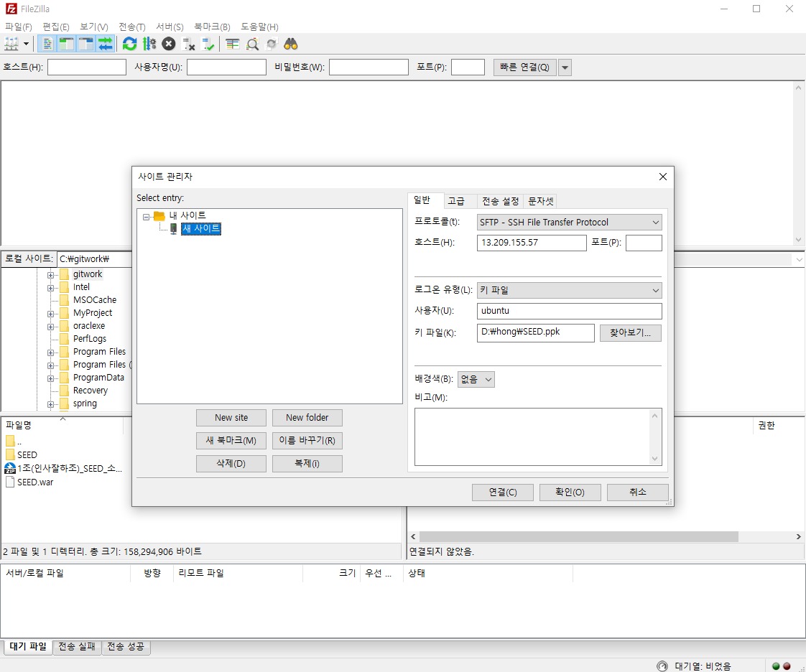The height and width of the screenshot is (672, 806).
Task: Switch to the 문자셋 tab
Action: click(541, 201)
